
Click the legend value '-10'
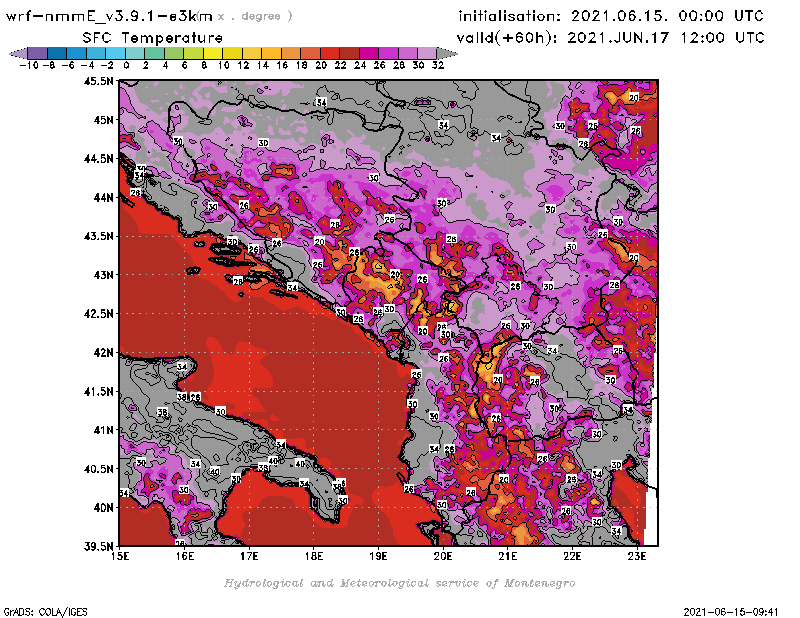click(x=29, y=66)
